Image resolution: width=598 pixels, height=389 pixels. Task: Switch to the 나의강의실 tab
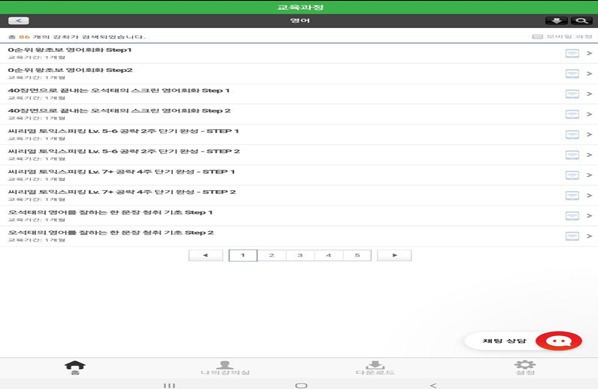coord(225,368)
